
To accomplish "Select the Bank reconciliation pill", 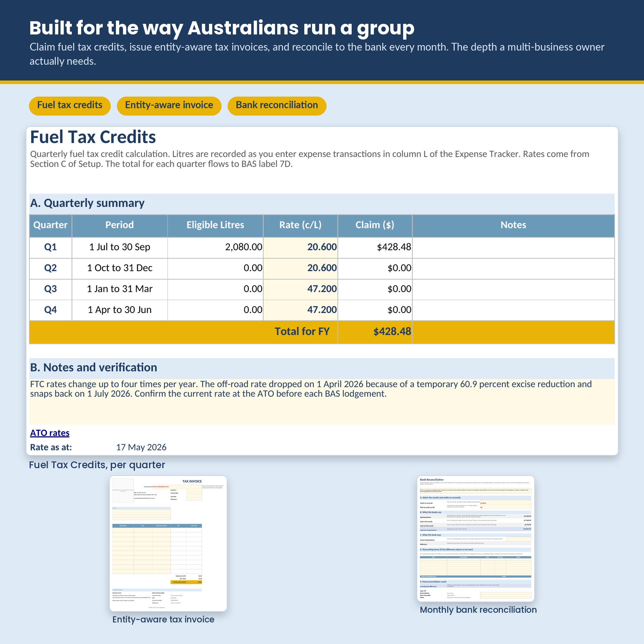I will 277,106.
